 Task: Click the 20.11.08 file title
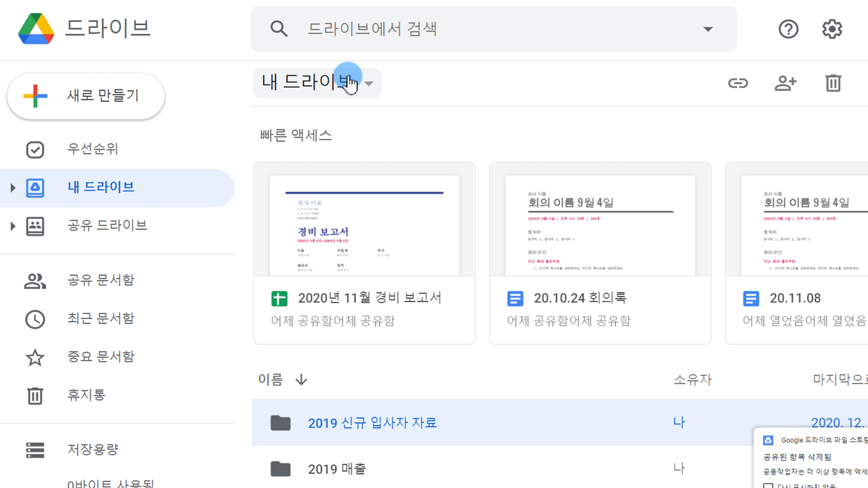pyautogui.click(x=795, y=298)
